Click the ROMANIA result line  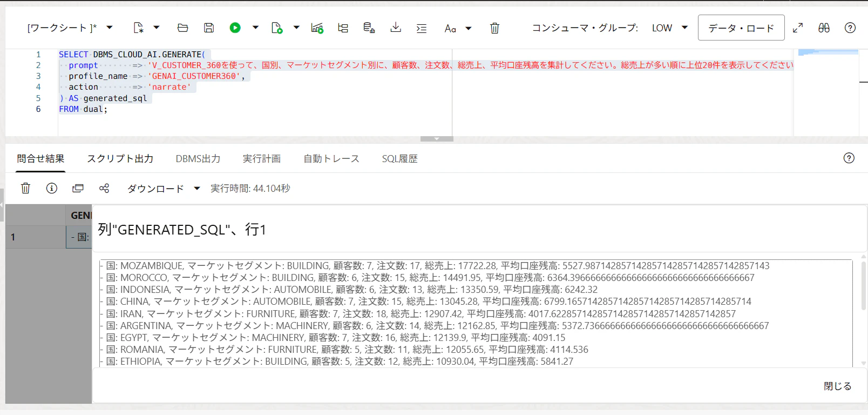pyautogui.click(x=344, y=349)
